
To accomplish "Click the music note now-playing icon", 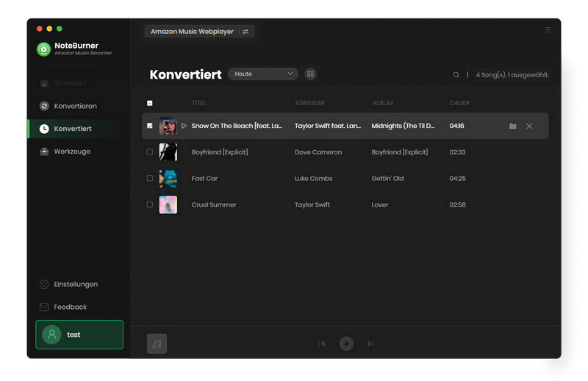I will coord(157,343).
